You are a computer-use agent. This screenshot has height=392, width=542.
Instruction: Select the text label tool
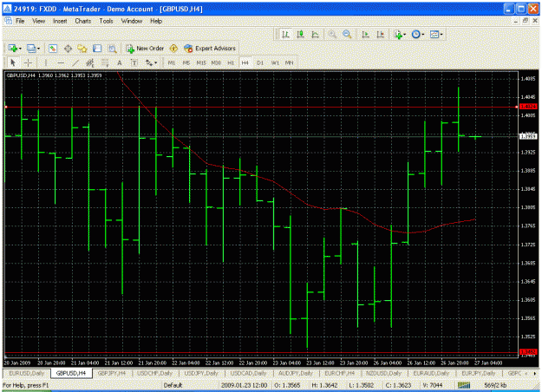point(134,62)
